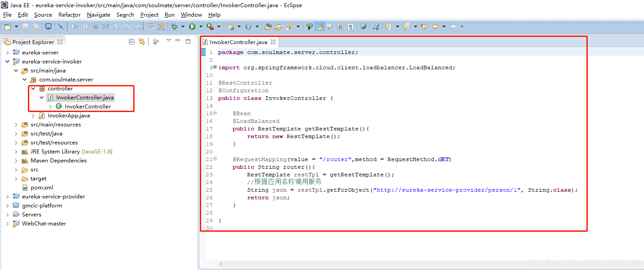Close the InvokerController.java editor tab
The width and height of the screenshot is (644, 270).
pyautogui.click(x=273, y=42)
